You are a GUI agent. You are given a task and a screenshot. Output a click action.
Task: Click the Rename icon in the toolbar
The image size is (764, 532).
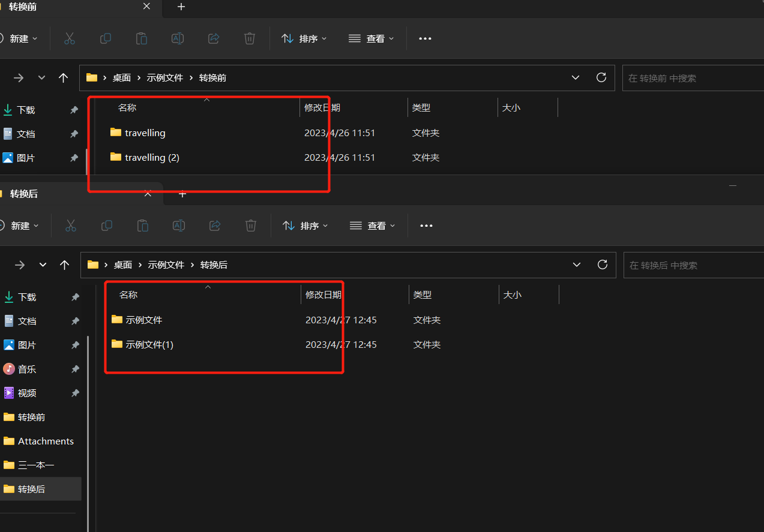pos(178,38)
